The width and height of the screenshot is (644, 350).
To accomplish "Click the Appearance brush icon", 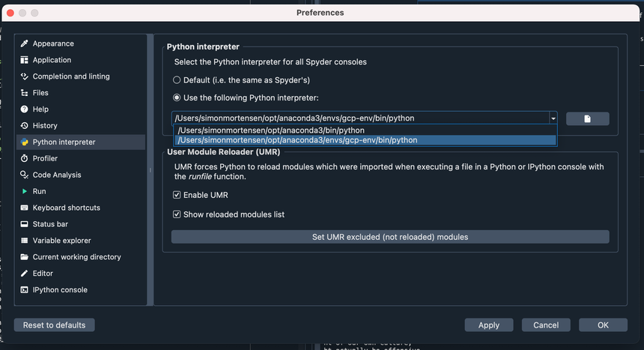I will [25, 43].
